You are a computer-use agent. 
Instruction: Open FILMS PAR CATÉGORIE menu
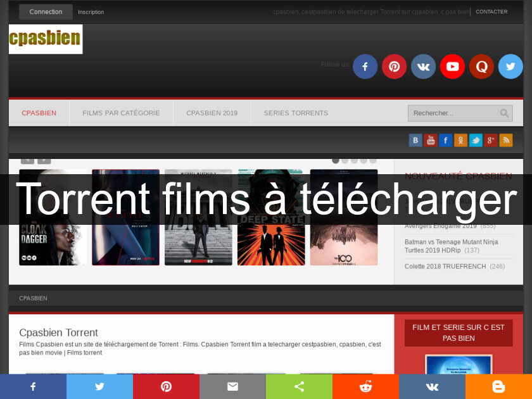(121, 113)
